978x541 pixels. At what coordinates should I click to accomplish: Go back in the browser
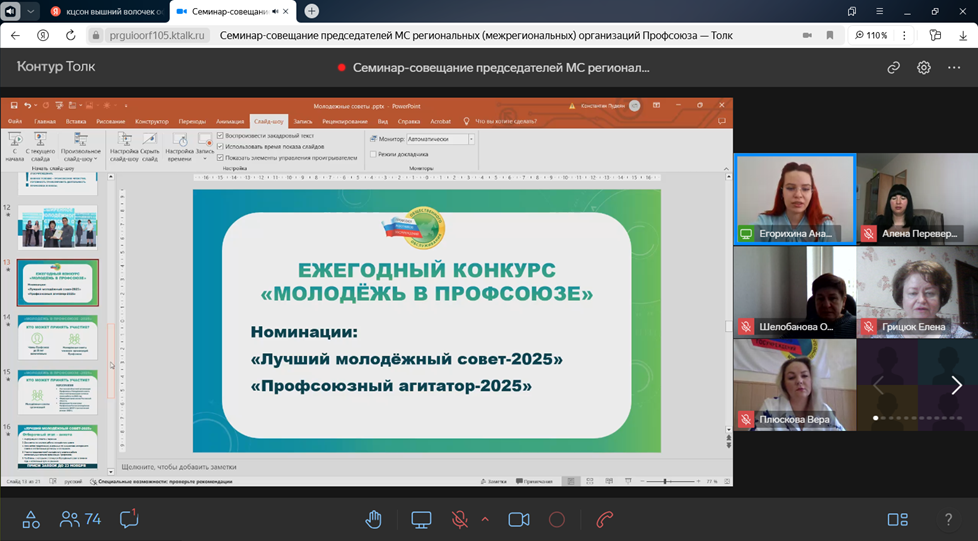click(x=16, y=36)
